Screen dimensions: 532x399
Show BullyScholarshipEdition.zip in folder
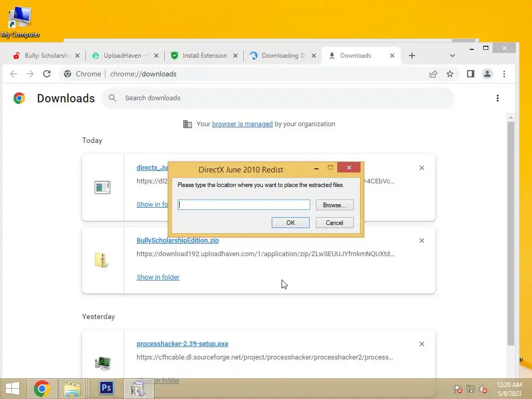pyautogui.click(x=158, y=277)
